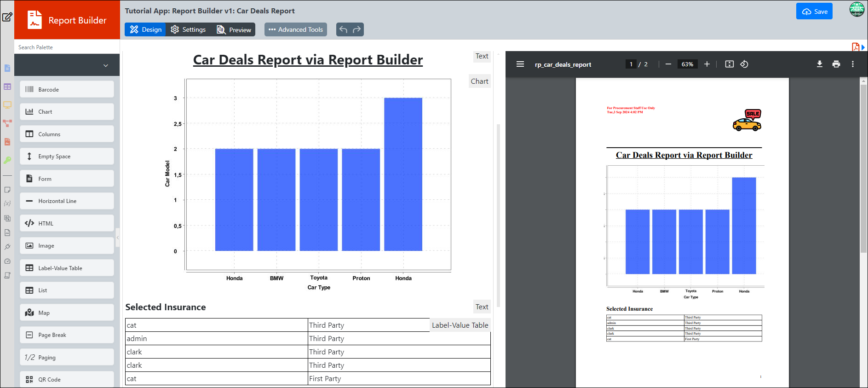Open the translation language icon in the sidebar
Image resolution: width=868 pixels, height=388 pixels.
click(x=7, y=218)
